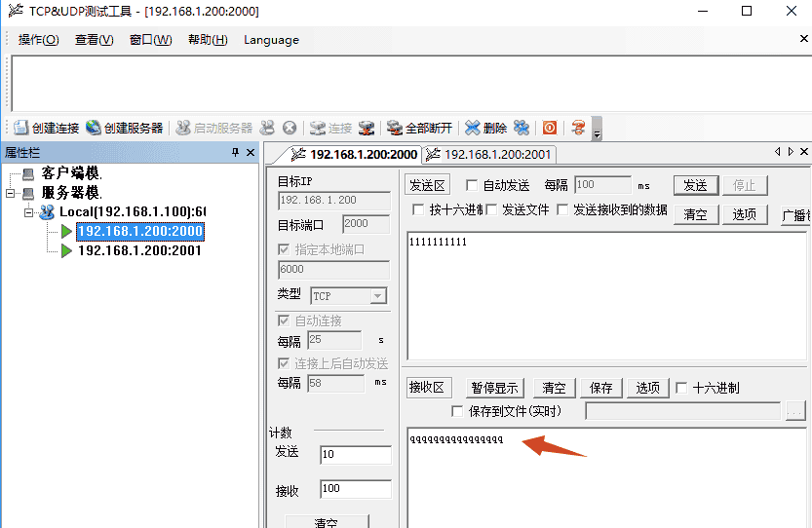
Task: Click the 创建服务器 (create server) toolbar icon
Action: coord(94,128)
